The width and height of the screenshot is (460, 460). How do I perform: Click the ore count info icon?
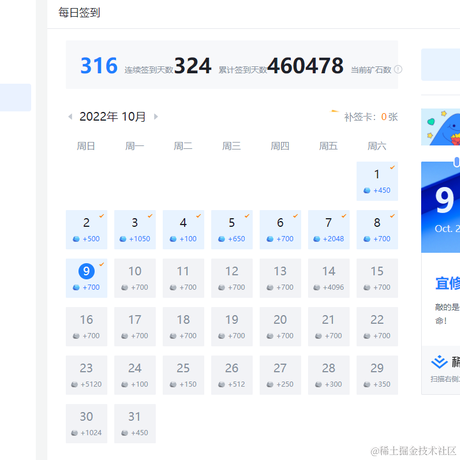coord(398,69)
